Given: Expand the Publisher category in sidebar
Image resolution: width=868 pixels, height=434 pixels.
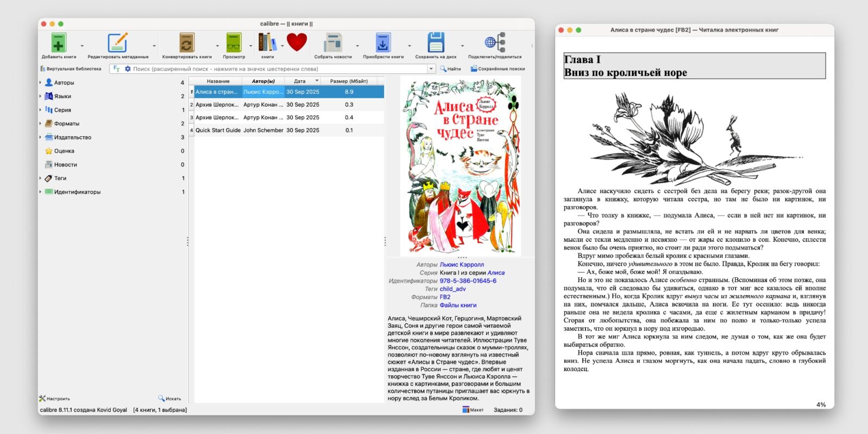Looking at the screenshot, I should 41,137.
